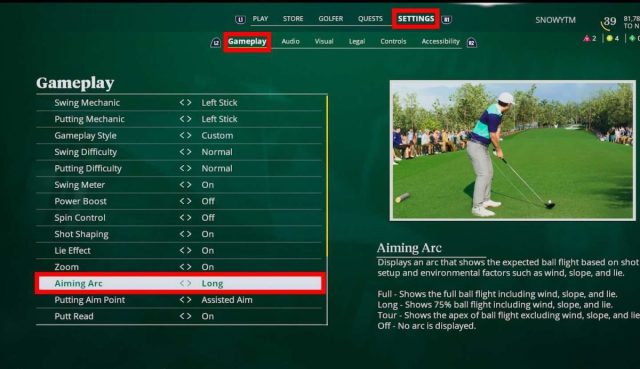Viewport: 640px width, 369px height.
Task: Select the Putting Difficulty row label
Action: click(x=88, y=168)
